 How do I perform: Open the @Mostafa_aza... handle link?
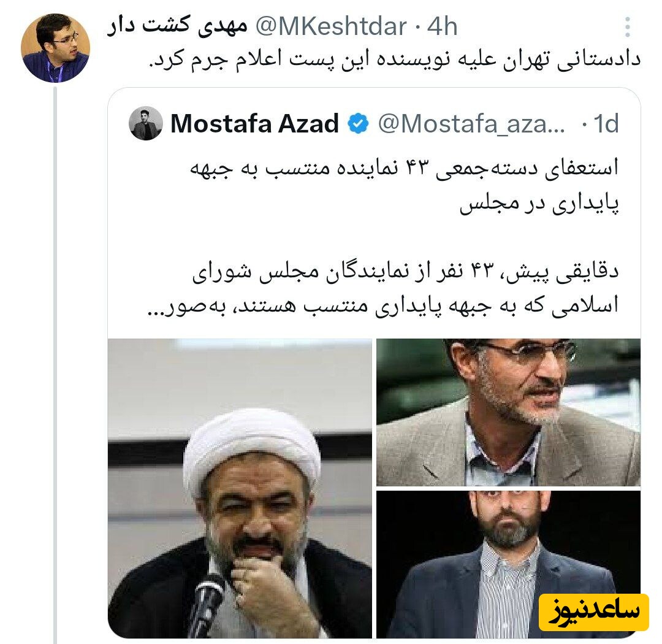point(471,124)
